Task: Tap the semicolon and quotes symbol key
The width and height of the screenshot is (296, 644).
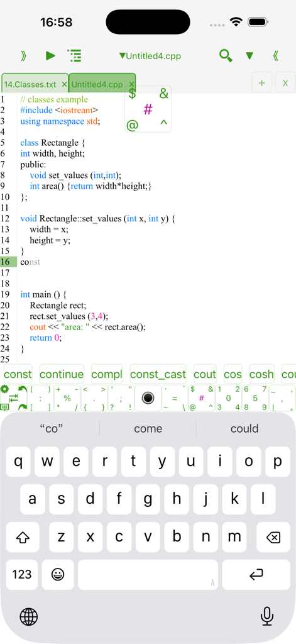Action: coord(121,398)
